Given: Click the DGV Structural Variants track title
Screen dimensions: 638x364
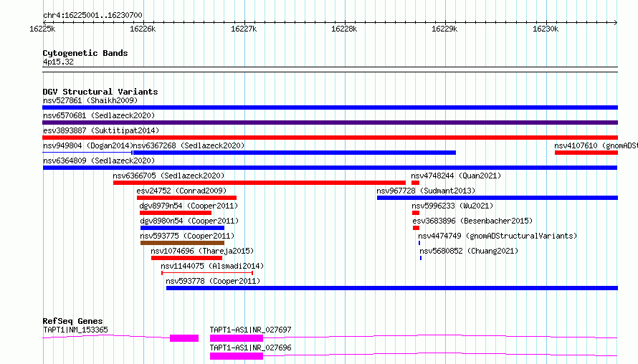Looking at the screenshot, I should [100, 92].
